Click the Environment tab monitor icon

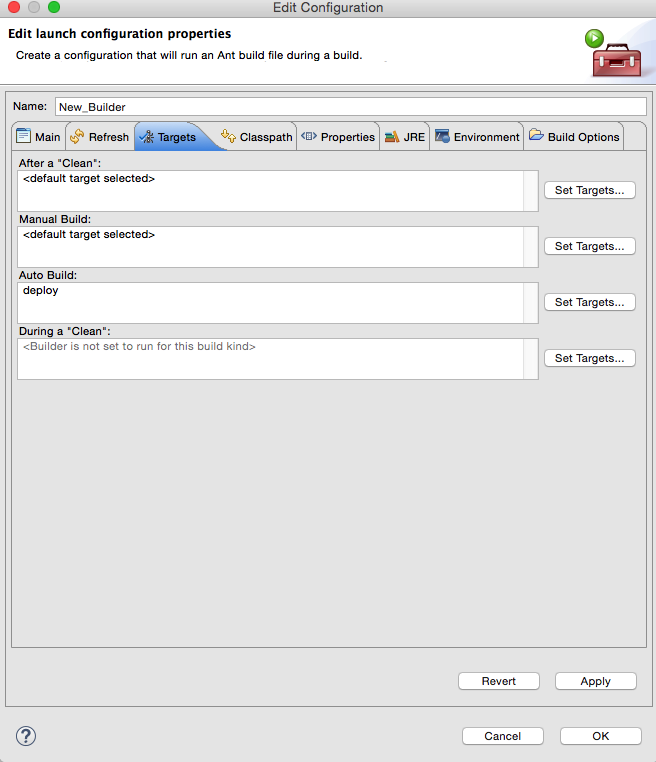442,136
